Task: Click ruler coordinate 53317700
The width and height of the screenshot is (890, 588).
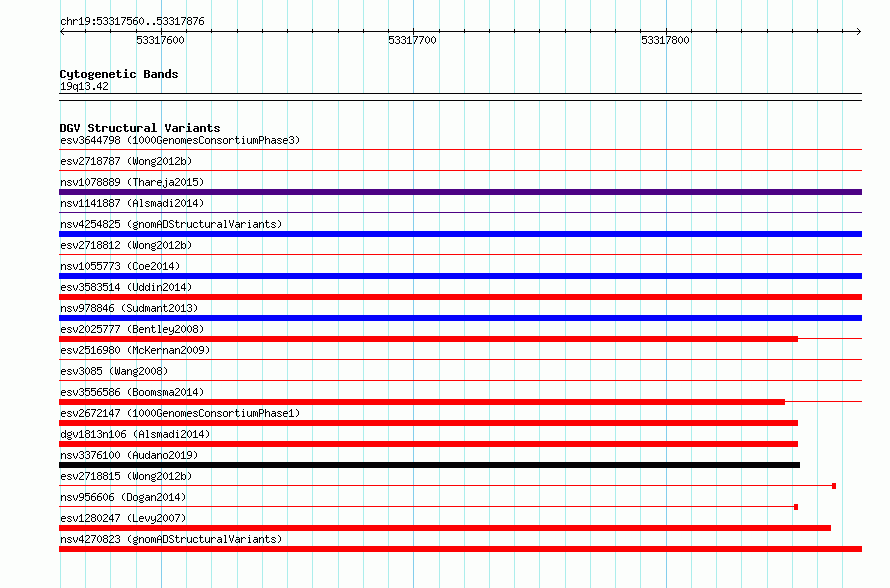Action: click(412, 40)
